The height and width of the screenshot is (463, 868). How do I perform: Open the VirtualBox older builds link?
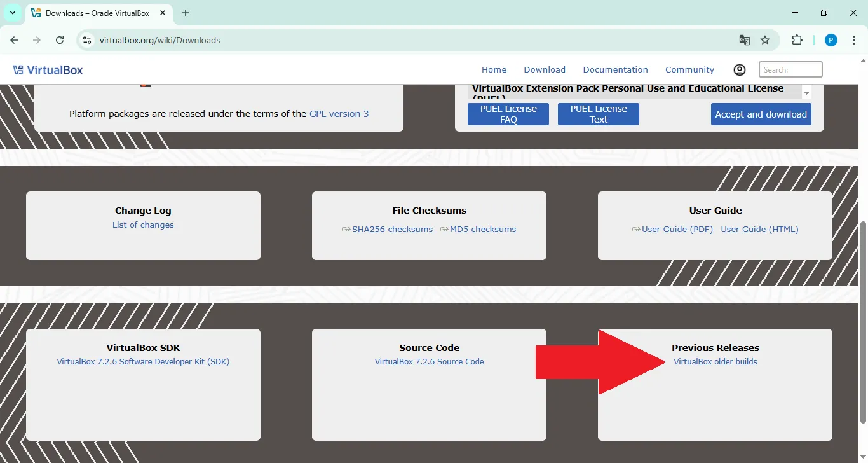(715, 361)
